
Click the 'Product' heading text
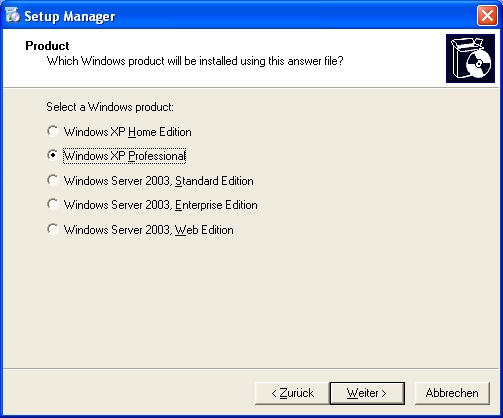(47, 46)
